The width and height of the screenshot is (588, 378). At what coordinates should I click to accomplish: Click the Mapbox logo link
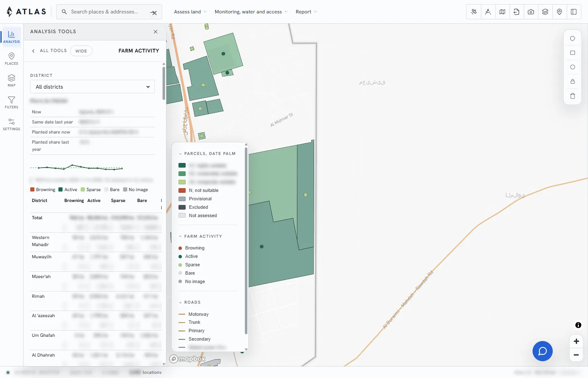[x=187, y=359]
